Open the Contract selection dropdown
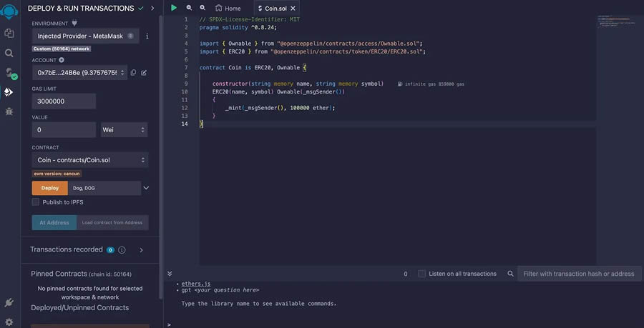The width and height of the screenshot is (644, 328). pos(90,160)
